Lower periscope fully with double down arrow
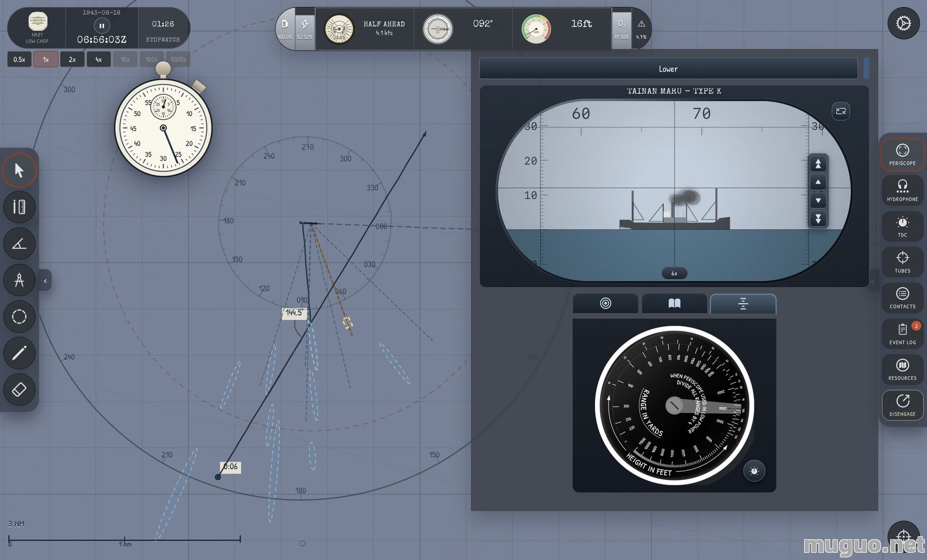 pyautogui.click(x=818, y=219)
